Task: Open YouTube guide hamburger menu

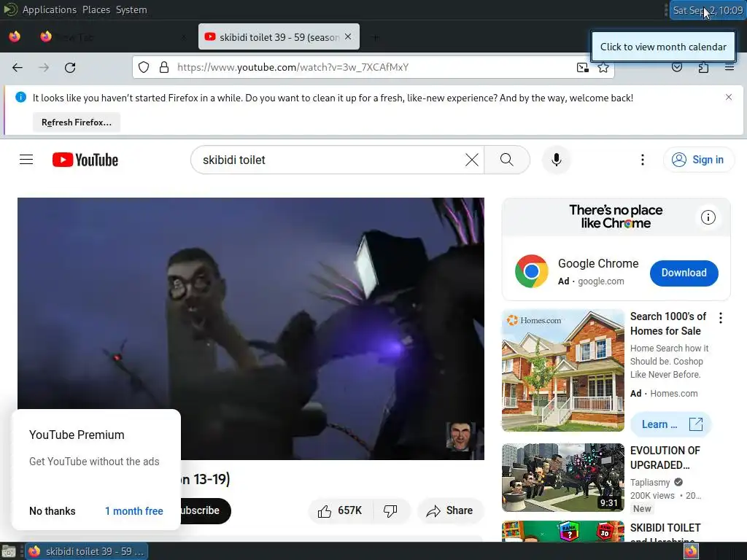Action: coord(26,160)
